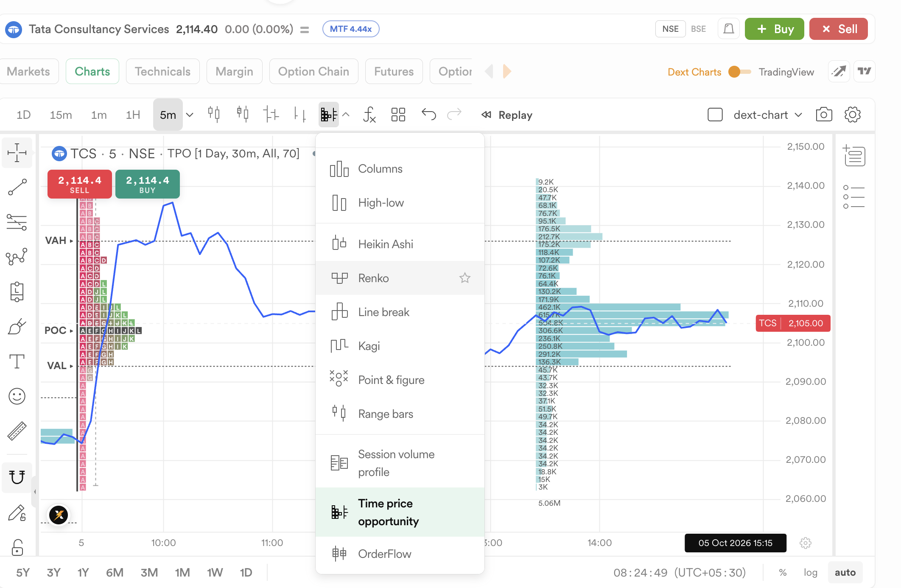Open the price alert bell
This screenshot has height=588, width=901.
[x=729, y=29]
